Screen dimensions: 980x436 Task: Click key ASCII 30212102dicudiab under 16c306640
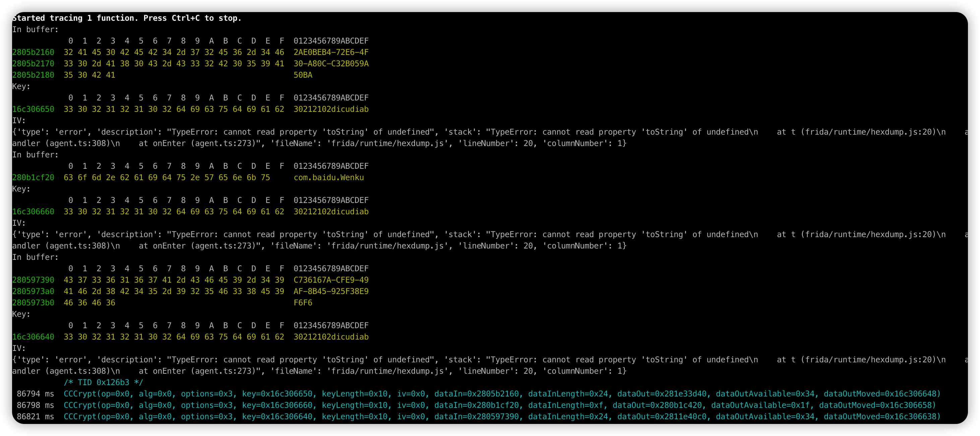tap(331, 337)
